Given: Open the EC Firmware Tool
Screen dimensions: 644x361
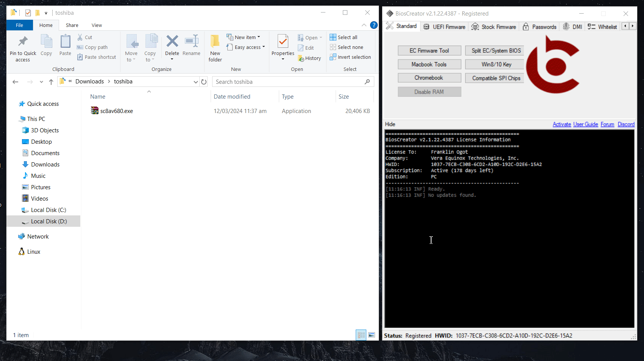Looking at the screenshot, I should [x=429, y=50].
